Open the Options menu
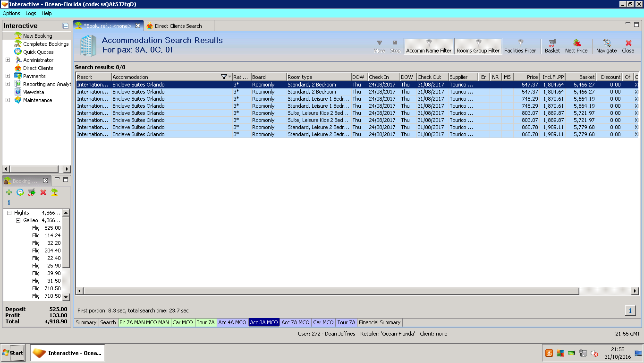 click(11, 13)
